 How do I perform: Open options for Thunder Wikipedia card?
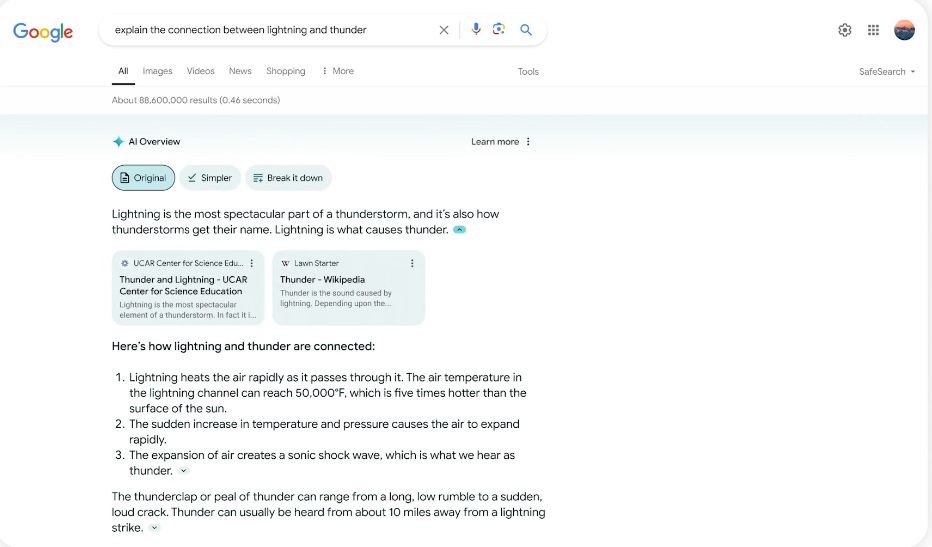(x=412, y=263)
